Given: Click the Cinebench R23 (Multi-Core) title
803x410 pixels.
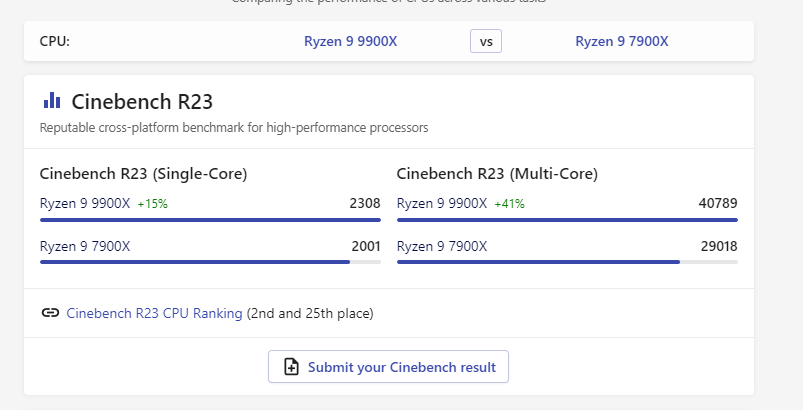Looking at the screenshot, I should pyautogui.click(x=497, y=174).
